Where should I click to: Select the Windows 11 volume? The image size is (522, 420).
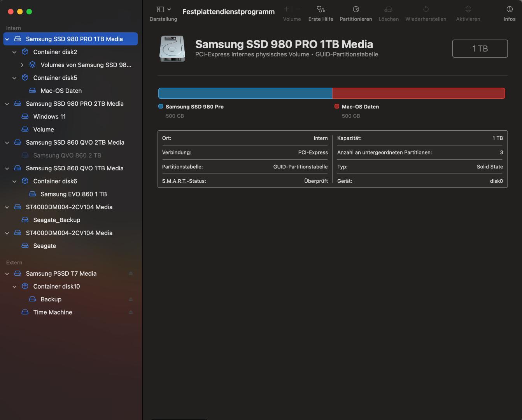pos(49,117)
